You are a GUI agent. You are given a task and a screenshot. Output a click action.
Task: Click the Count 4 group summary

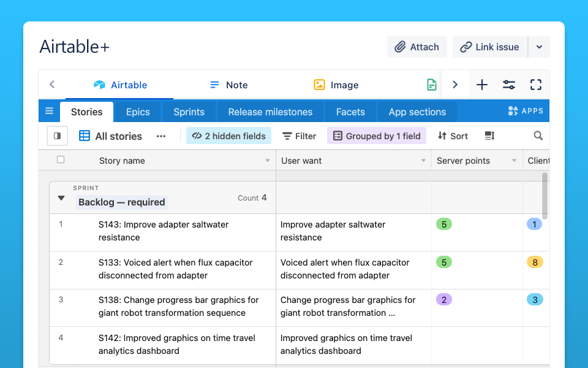pos(252,198)
